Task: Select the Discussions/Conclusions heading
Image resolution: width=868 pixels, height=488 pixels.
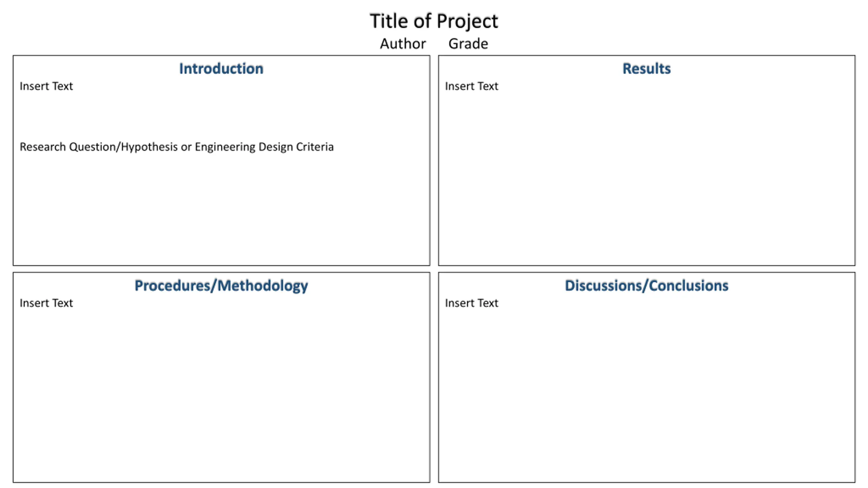Action: (x=647, y=286)
